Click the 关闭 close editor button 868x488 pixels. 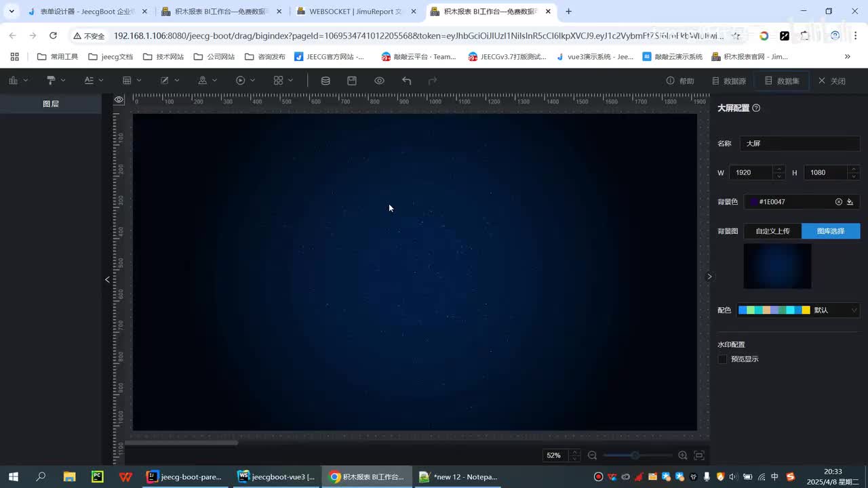(832, 81)
